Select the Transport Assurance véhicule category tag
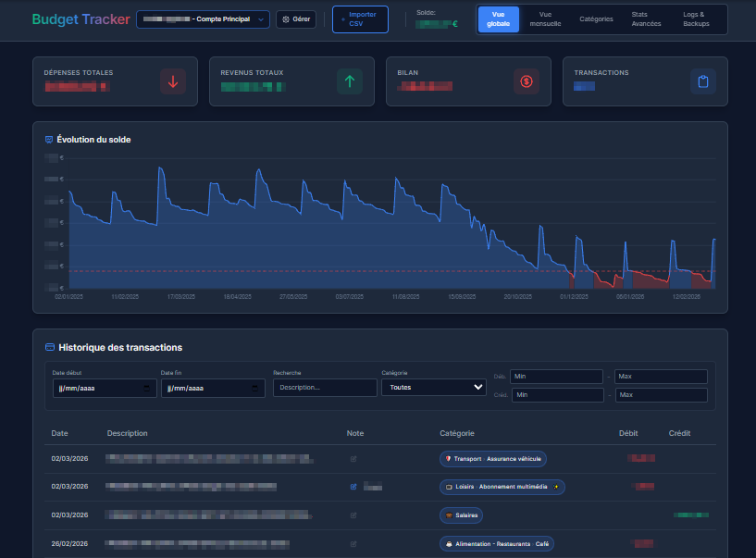 492,459
